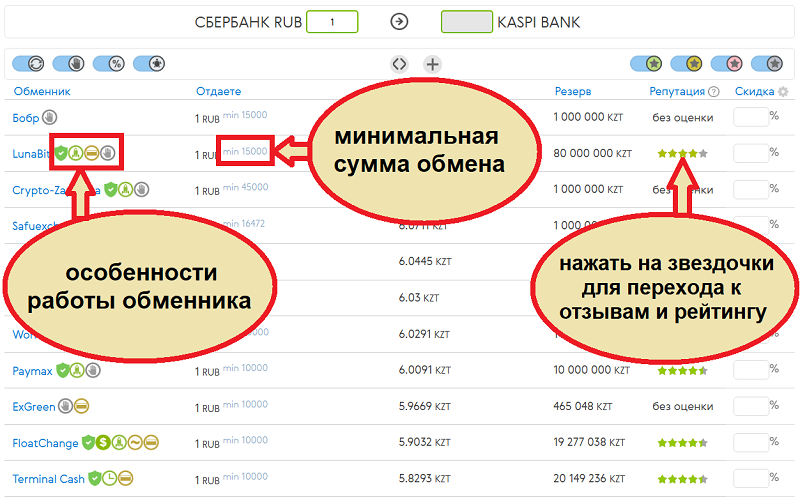Click the gold card icon in the LunaBit row
This screenshot has width=800, height=504.
pyautogui.click(x=91, y=153)
